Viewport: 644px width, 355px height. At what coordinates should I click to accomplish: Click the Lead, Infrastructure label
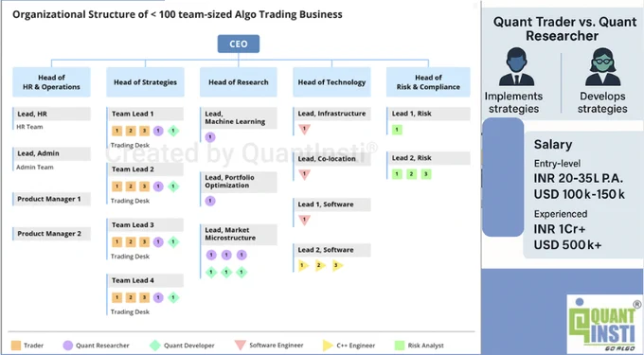coord(331,114)
